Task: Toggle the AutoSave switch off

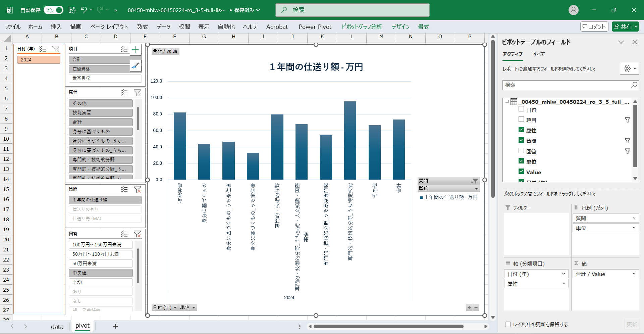Action: click(x=53, y=10)
